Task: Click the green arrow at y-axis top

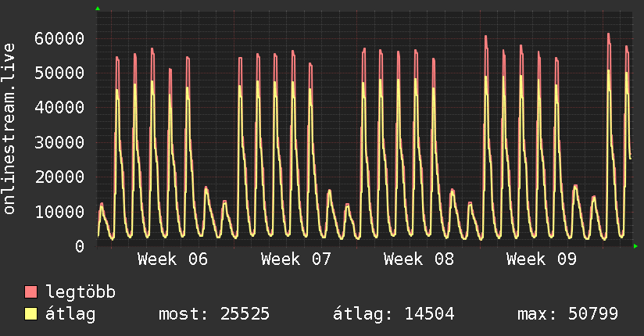Action: (x=98, y=9)
